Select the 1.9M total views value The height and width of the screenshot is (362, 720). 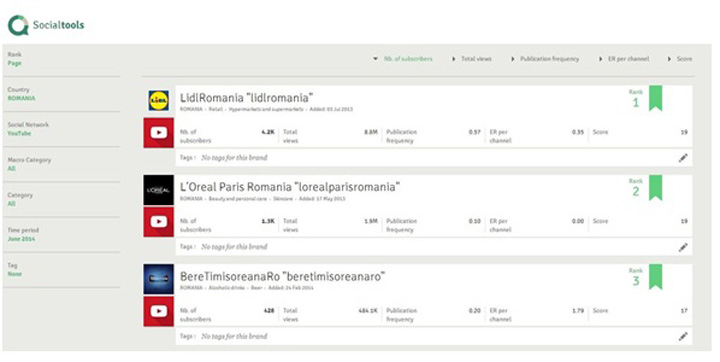pyautogui.click(x=371, y=221)
